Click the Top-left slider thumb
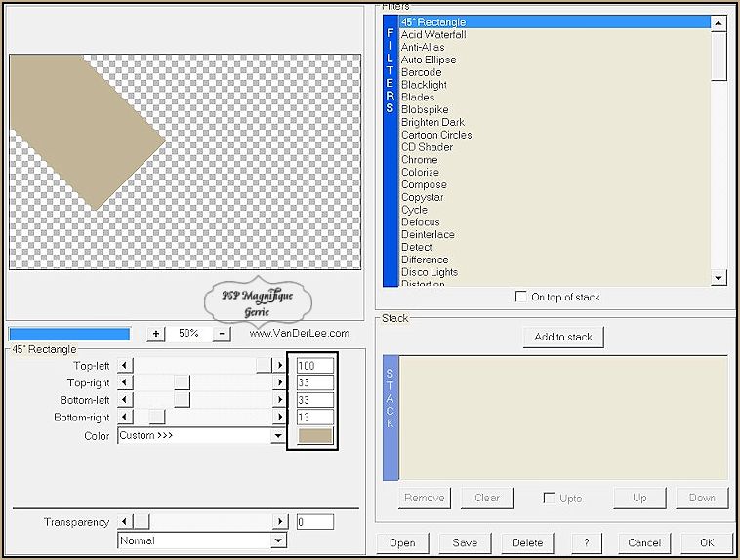The height and width of the screenshot is (560, 740). point(264,365)
